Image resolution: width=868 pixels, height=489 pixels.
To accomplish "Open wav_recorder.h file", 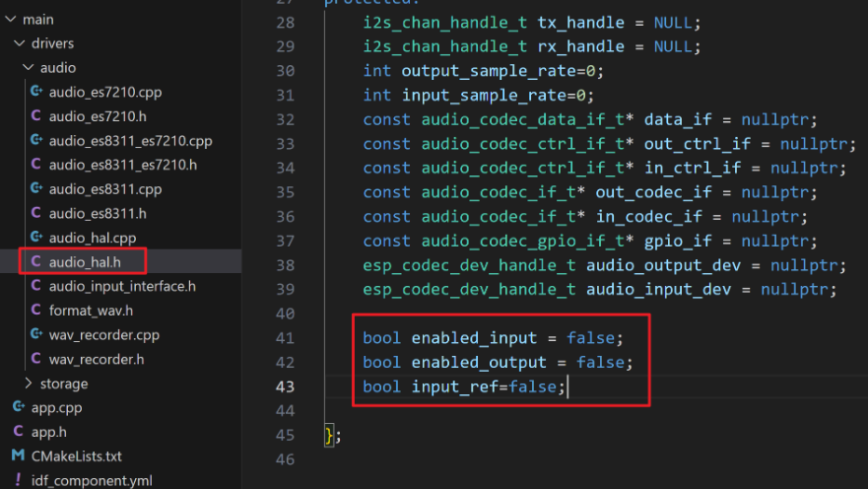I will [x=97, y=360].
